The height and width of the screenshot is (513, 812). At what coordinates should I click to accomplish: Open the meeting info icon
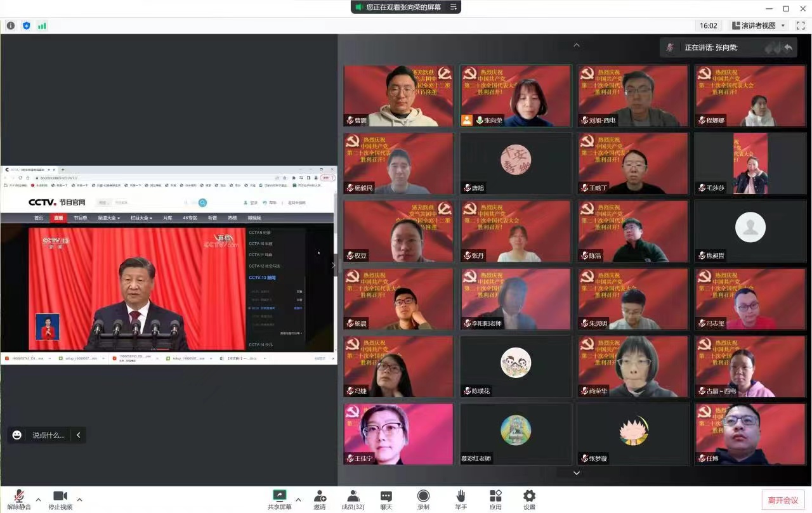pyautogui.click(x=11, y=26)
